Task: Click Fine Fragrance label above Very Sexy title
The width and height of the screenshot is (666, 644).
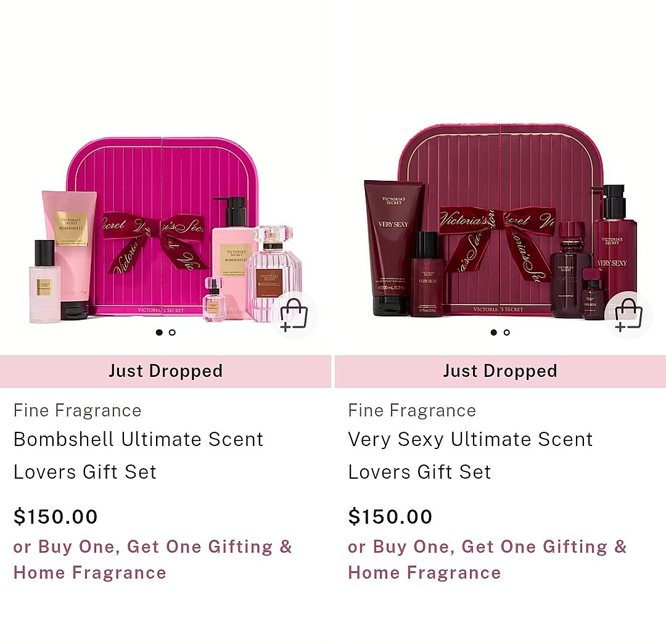Action: click(x=412, y=410)
